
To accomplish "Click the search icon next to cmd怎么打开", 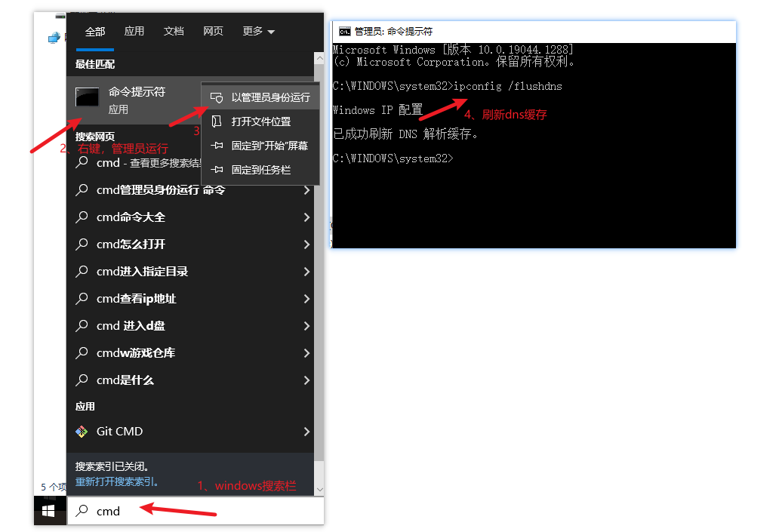I will click(82, 244).
